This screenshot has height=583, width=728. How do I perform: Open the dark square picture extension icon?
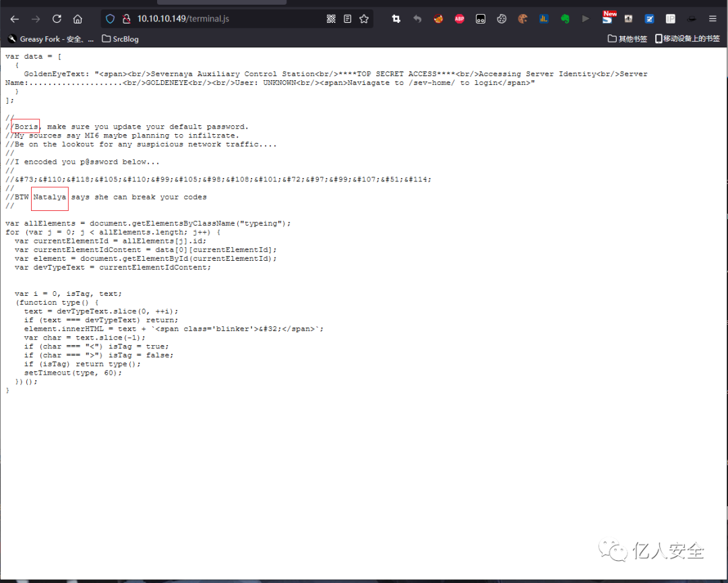tap(628, 19)
